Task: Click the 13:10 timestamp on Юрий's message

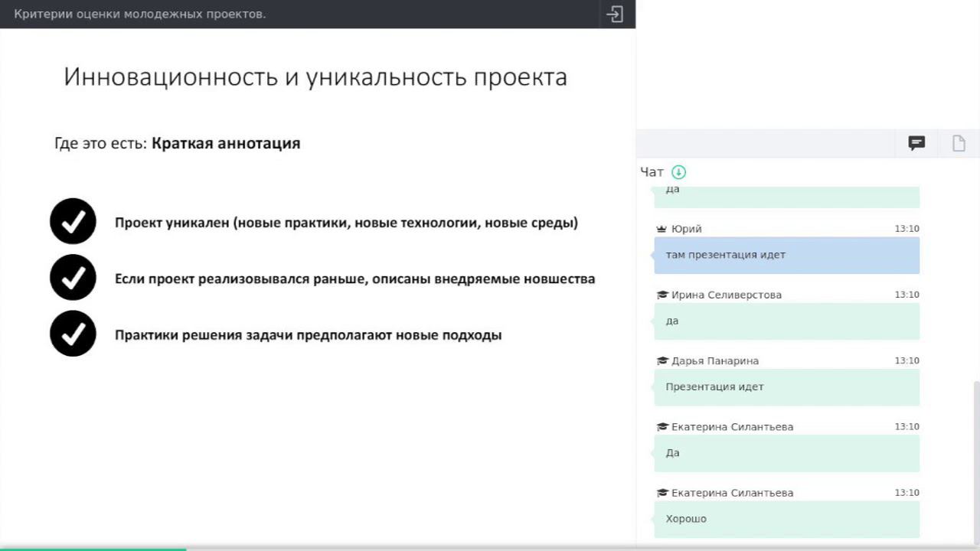Action: coord(907,229)
